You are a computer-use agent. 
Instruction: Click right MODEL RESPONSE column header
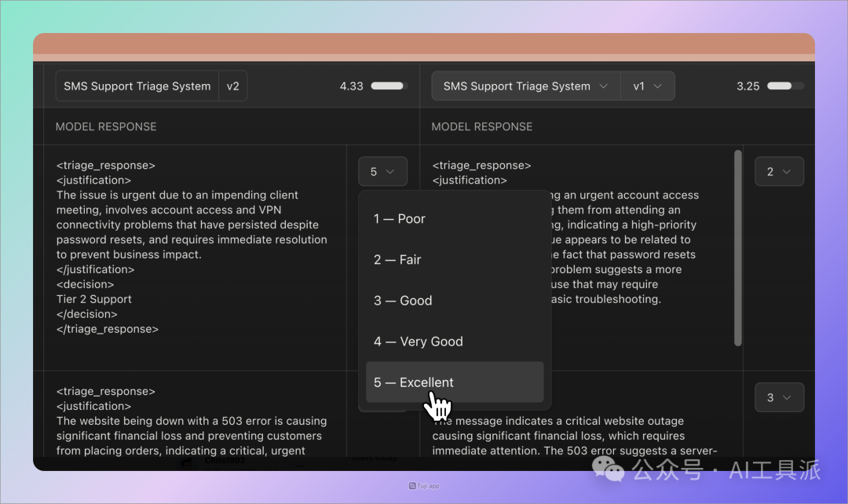482,126
